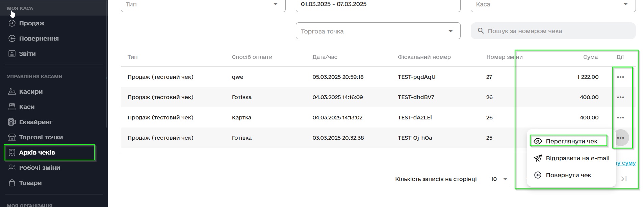Open the Продаж sidebar item
This screenshot has width=644, height=207.
pyautogui.click(x=32, y=23)
